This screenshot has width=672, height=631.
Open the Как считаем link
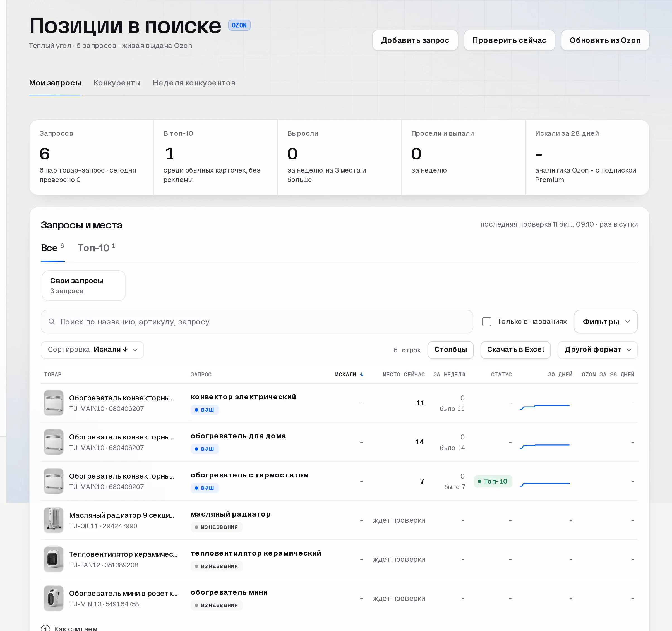pos(76,628)
